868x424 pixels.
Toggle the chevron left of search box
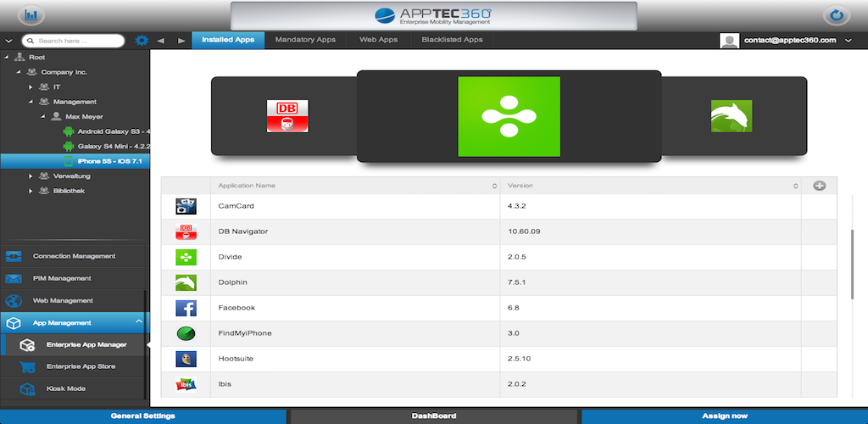pos(8,41)
